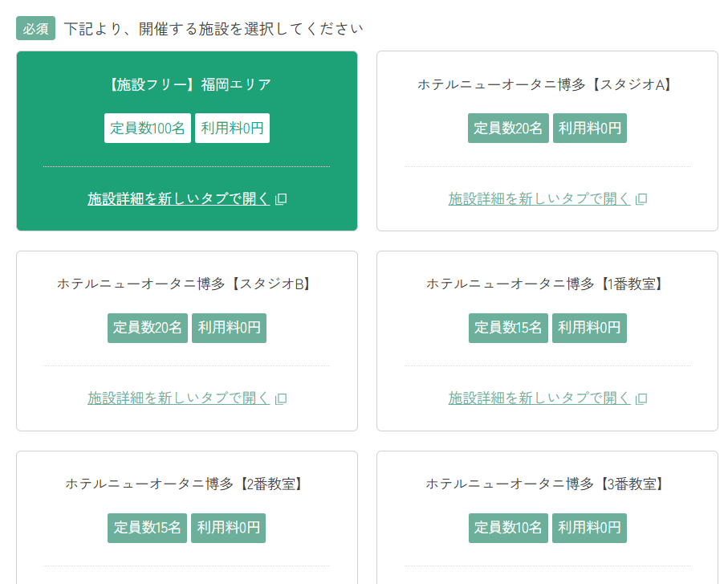Click 定員数15名 badge in 2番教室 card
This screenshot has width=728, height=584.
tap(147, 528)
